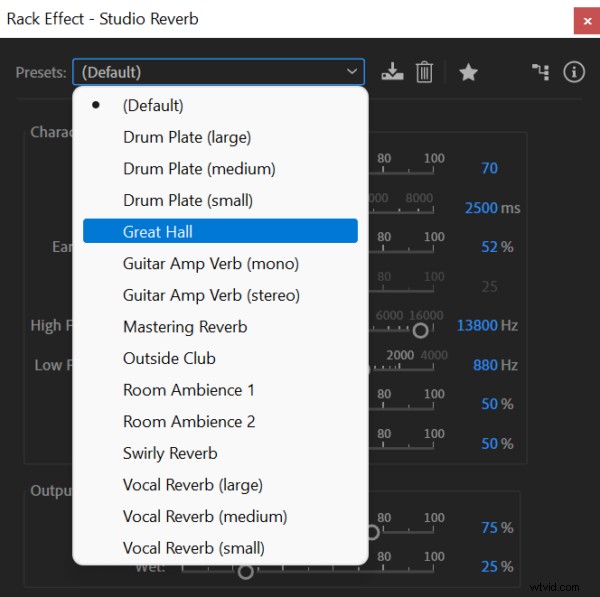
Task: Select Drum Plate (large) preset
Action: coord(220,137)
